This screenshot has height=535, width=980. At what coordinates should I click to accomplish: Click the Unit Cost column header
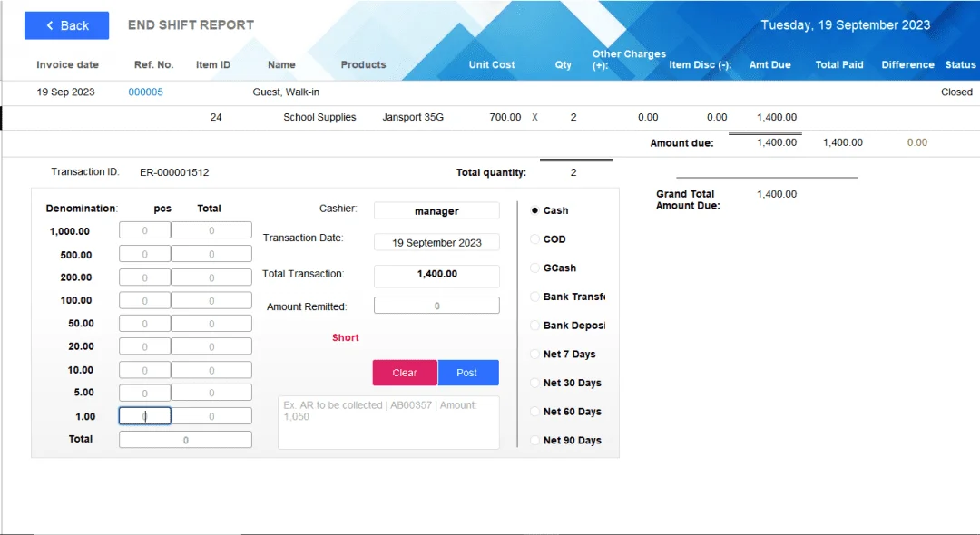coord(492,64)
